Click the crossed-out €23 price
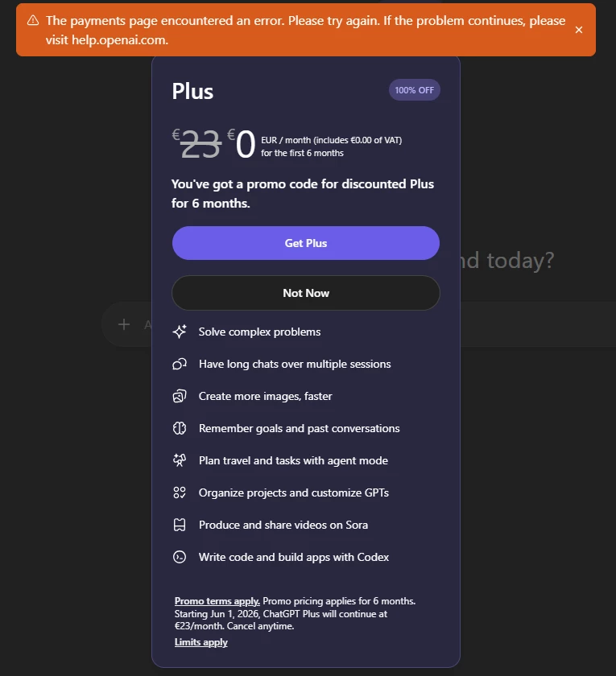 [x=199, y=145]
